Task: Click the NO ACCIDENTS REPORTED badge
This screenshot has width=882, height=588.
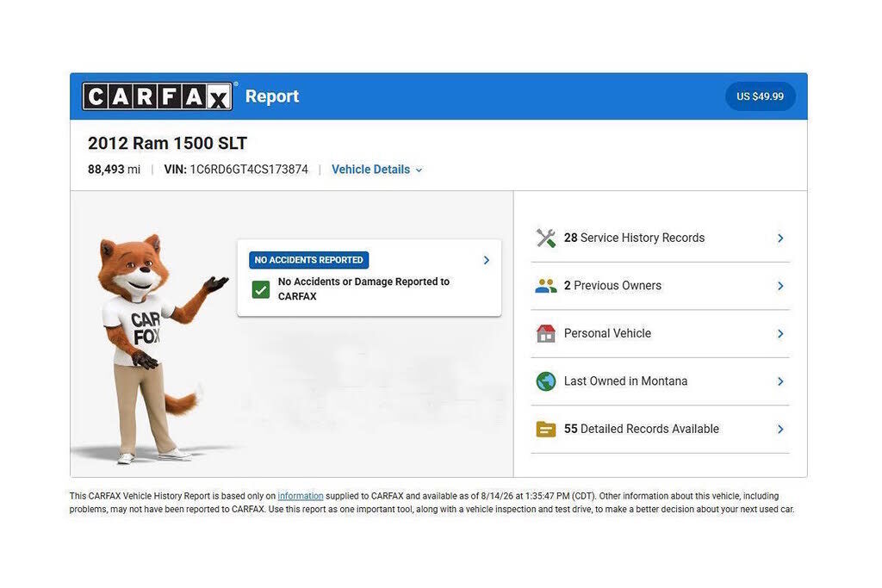Action: point(309,260)
